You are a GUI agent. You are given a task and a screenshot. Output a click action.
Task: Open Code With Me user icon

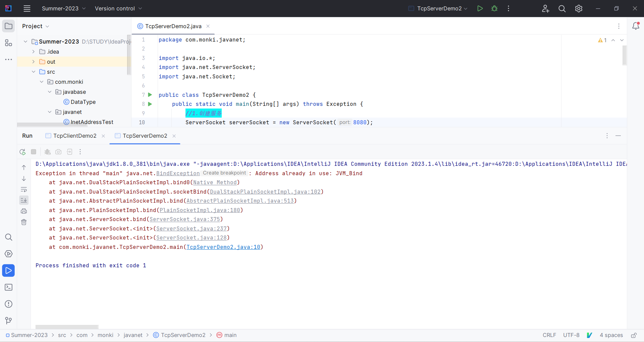[545, 8]
